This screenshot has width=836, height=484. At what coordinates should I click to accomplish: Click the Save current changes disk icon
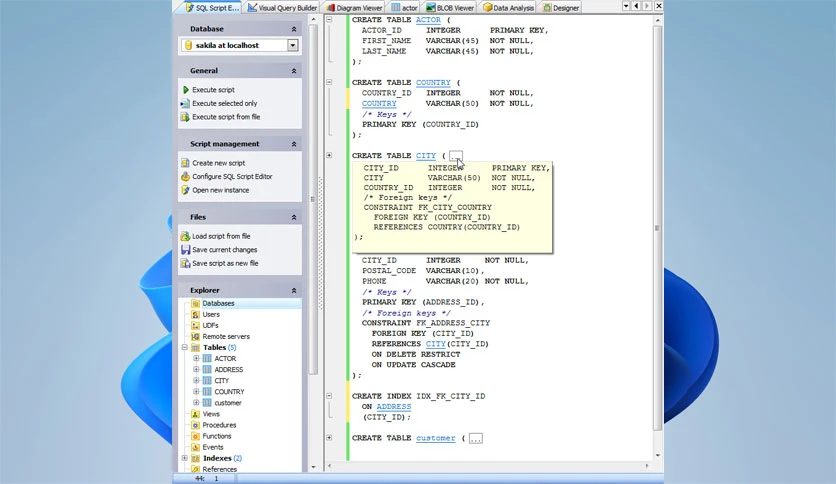click(185, 249)
